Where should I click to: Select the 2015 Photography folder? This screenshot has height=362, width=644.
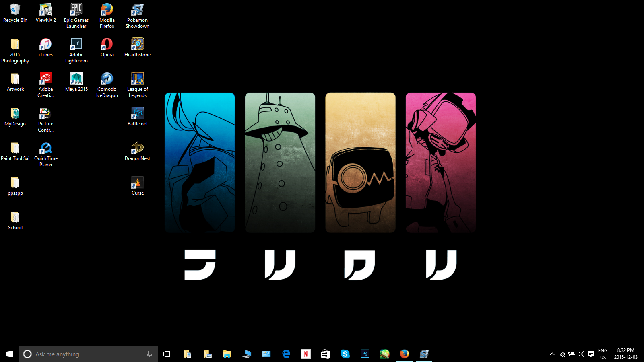pos(15,50)
